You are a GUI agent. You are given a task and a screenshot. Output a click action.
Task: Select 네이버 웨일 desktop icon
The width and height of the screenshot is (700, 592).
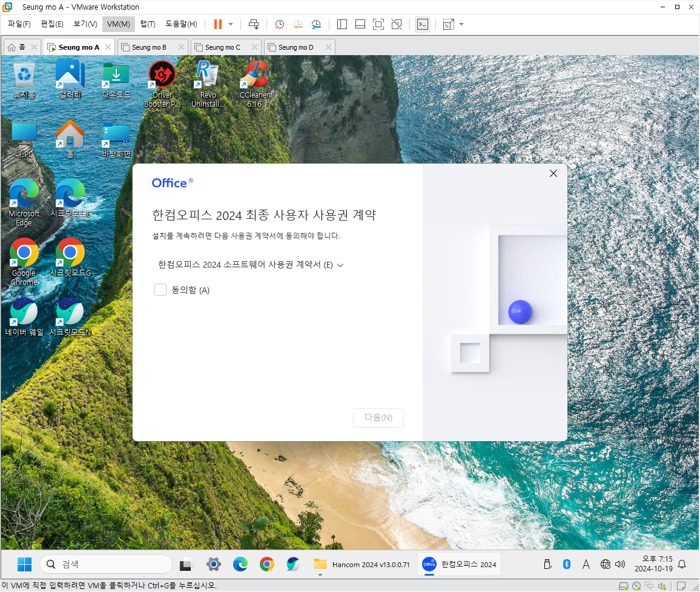(x=24, y=318)
